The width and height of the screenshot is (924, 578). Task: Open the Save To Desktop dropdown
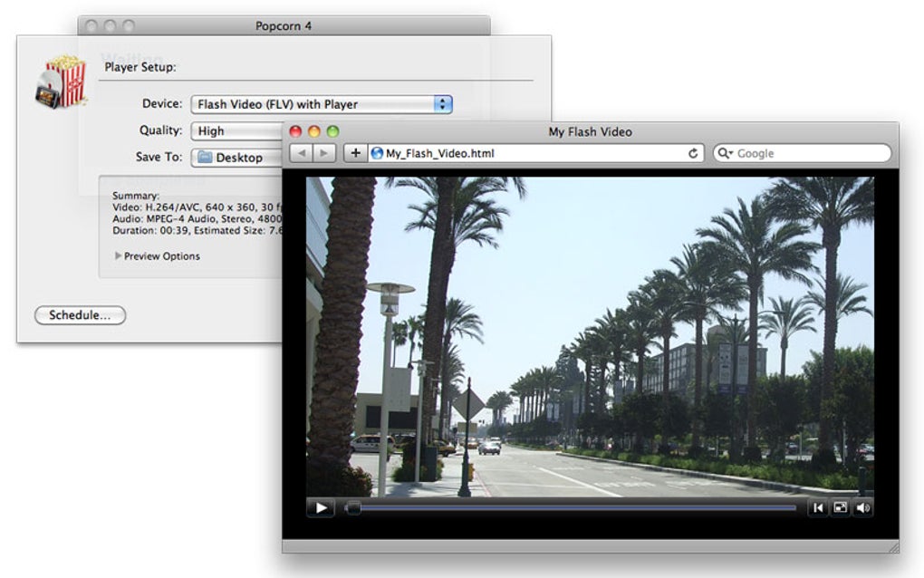point(237,158)
